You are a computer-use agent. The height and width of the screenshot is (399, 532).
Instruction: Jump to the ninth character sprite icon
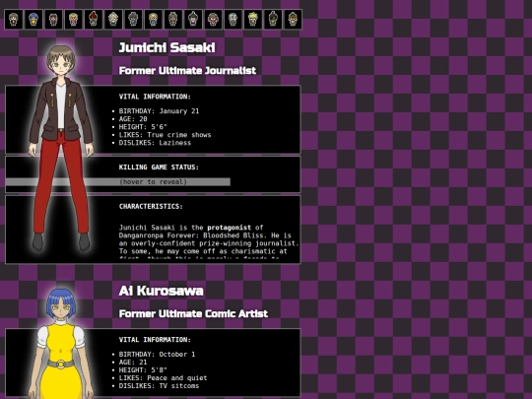173,20
